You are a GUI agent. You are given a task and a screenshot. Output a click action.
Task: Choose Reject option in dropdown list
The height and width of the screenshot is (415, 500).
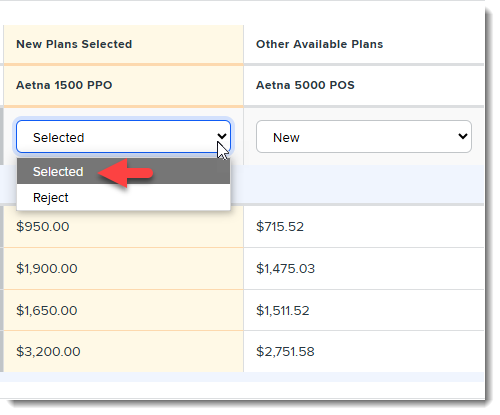pyautogui.click(x=123, y=197)
